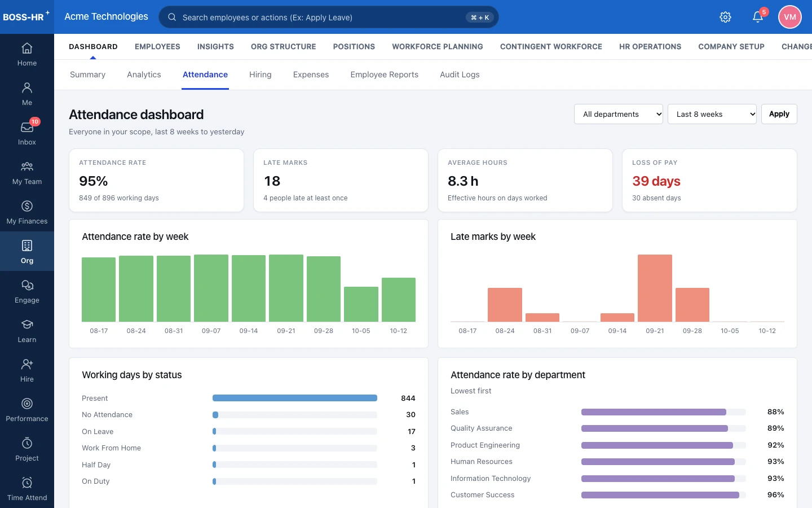The height and width of the screenshot is (508, 812).
Task: Click the Loss of Pay 39 days card
Action: click(709, 181)
